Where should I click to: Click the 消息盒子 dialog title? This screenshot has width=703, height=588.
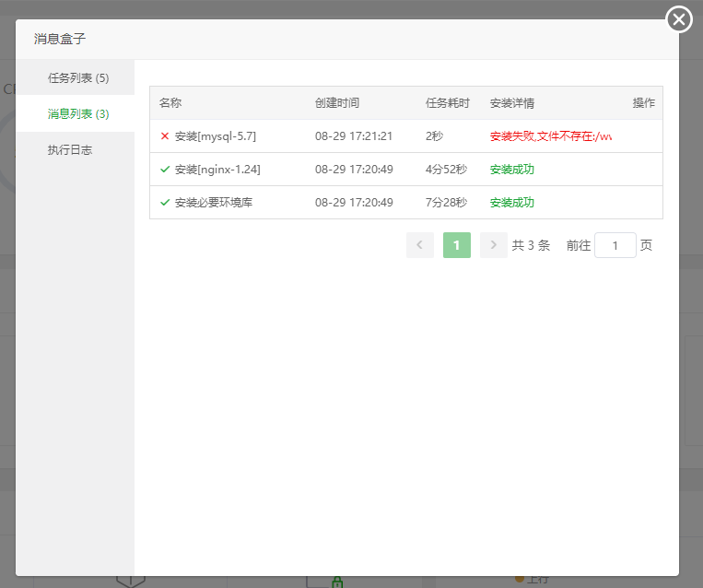(60, 39)
